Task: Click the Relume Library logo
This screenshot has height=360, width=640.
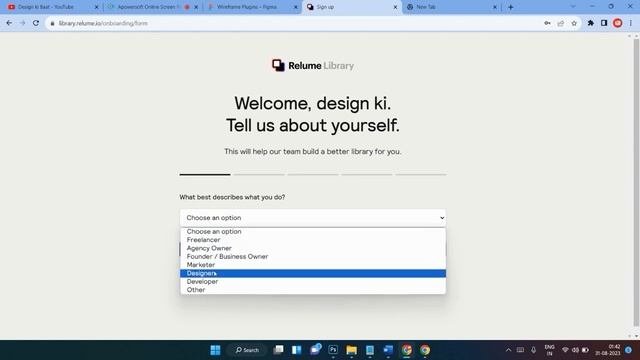Action: click(313, 65)
